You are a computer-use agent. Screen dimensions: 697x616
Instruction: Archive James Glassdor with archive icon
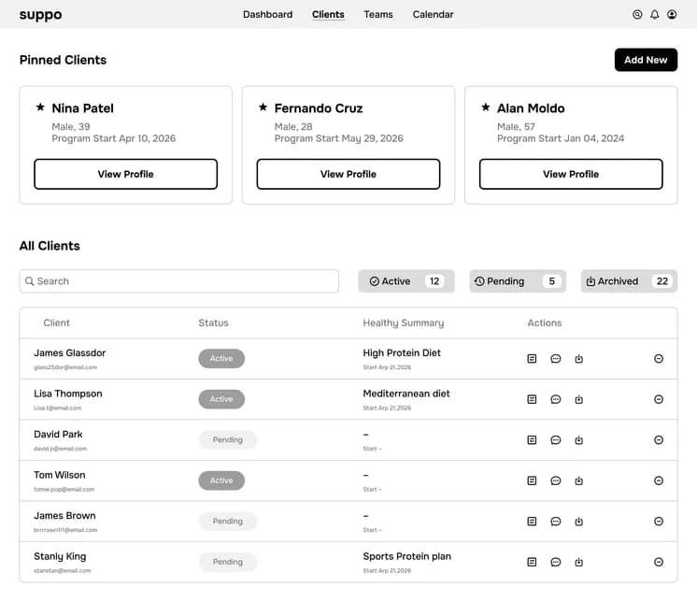click(x=578, y=359)
